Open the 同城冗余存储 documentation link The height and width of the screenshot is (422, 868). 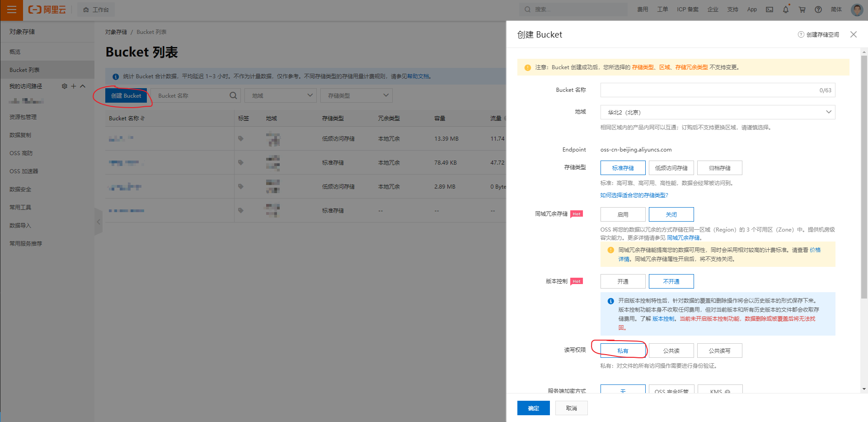point(684,237)
